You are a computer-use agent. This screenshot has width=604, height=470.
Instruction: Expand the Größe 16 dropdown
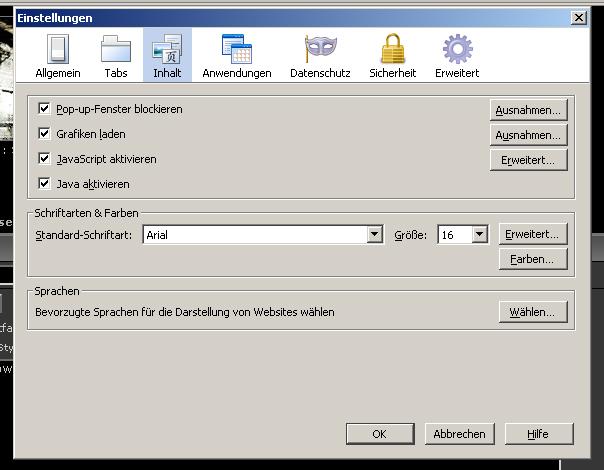[x=463, y=235]
